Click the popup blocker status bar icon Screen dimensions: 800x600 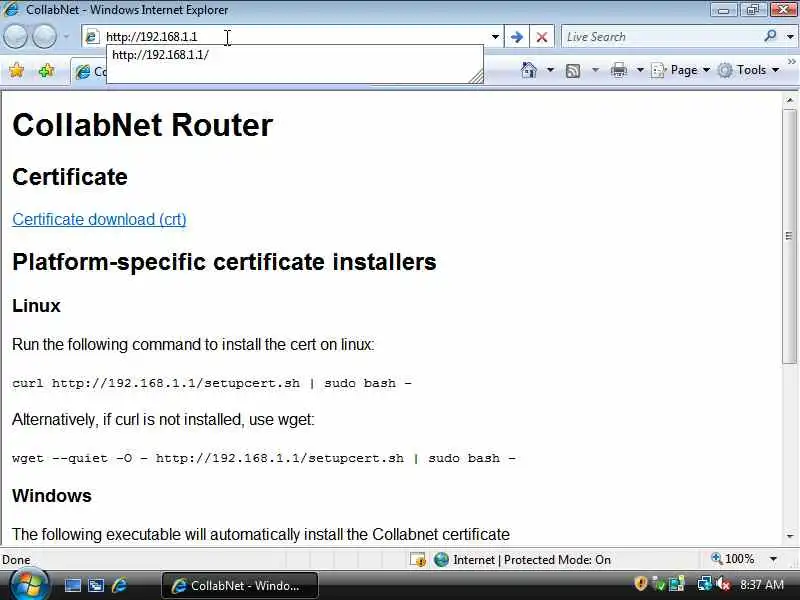pos(418,560)
